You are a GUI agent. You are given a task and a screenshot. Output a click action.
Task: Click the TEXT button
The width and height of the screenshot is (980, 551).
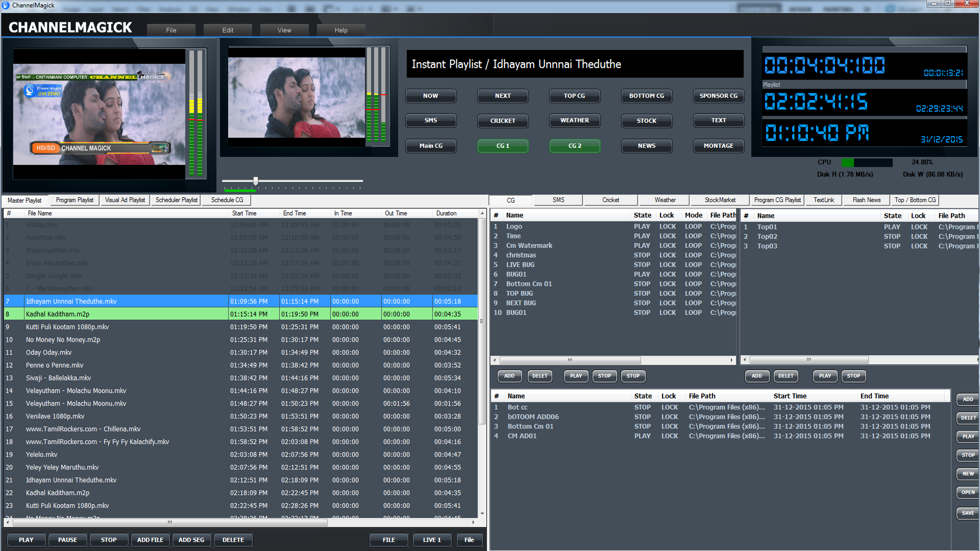(x=719, y=120)
